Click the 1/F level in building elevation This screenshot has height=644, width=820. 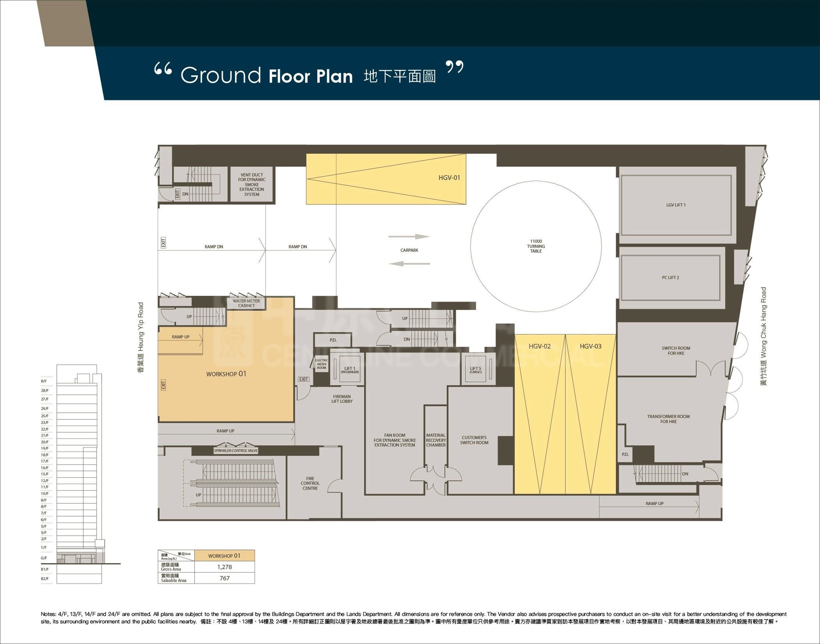pyautogui.click(x=44, y=548)
